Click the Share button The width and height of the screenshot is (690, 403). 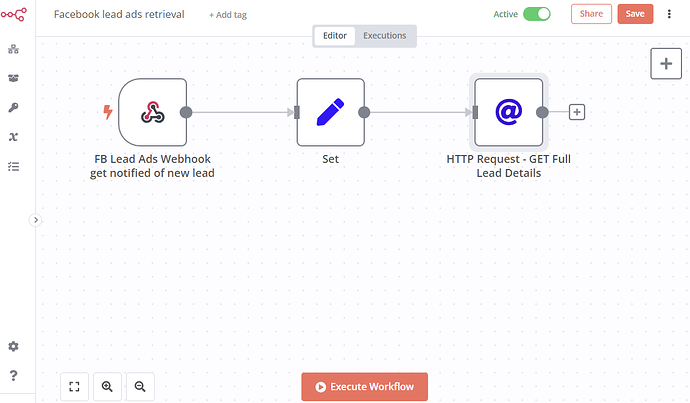[x=591, y=14]
